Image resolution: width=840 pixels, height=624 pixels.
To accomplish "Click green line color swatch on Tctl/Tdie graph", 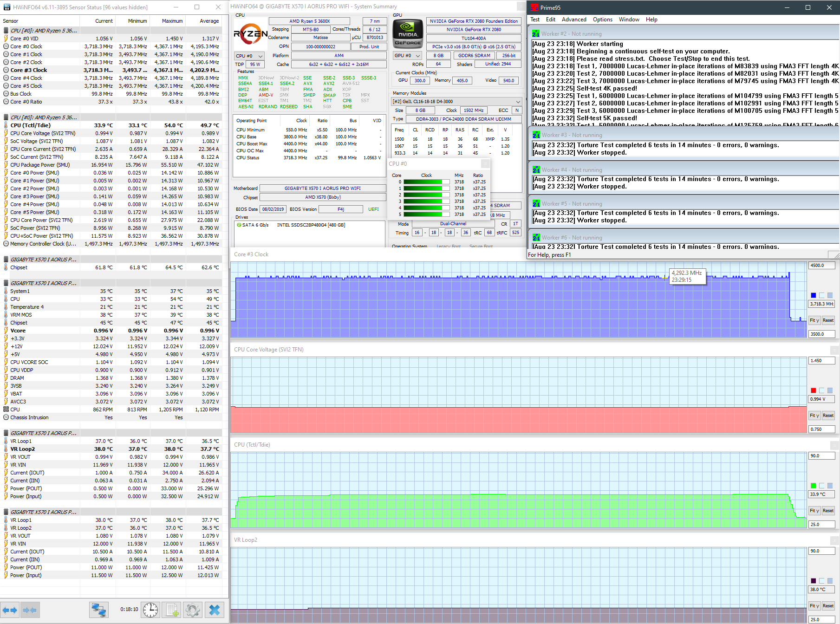I will click(x=814, y=486).
